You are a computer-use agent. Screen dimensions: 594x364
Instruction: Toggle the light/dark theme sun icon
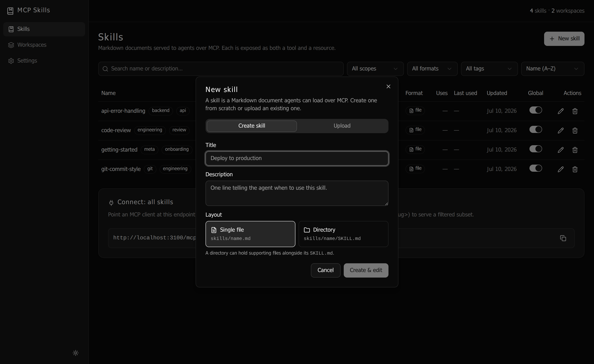pos(76,353)
